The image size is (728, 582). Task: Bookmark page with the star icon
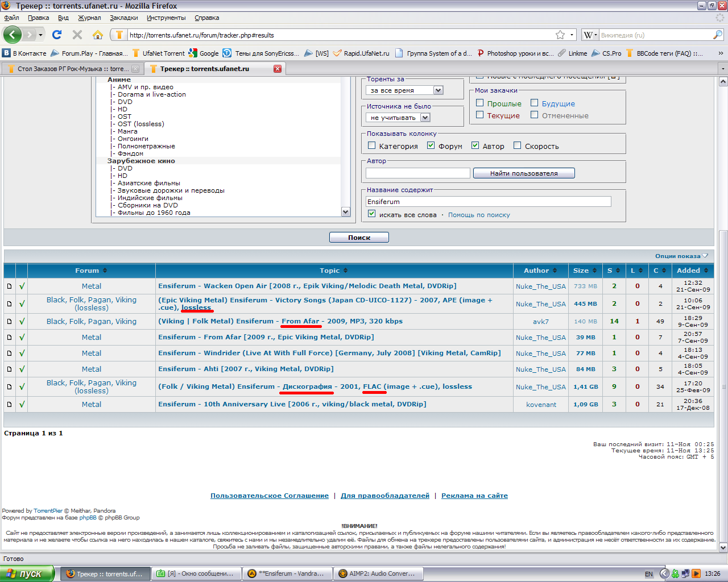[x=560, y=35]
